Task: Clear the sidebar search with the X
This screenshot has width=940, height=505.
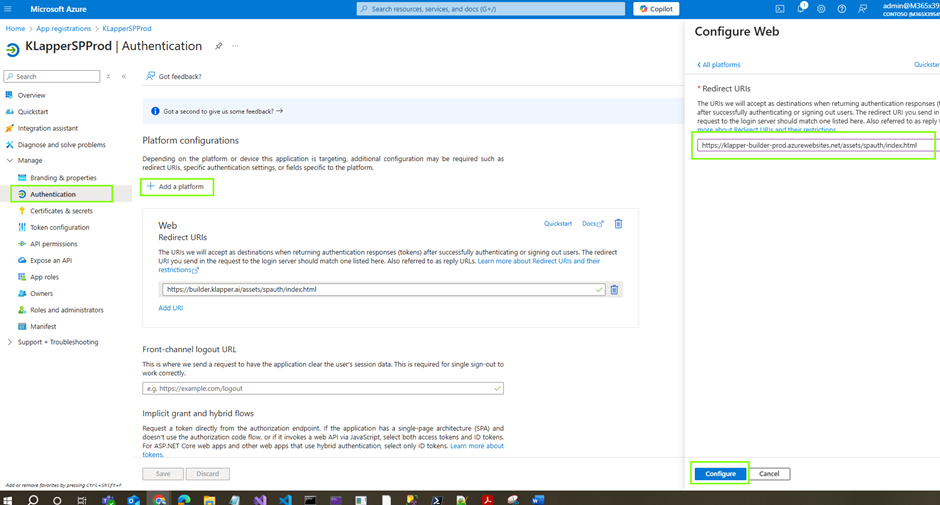Action: tap(109, 76)
